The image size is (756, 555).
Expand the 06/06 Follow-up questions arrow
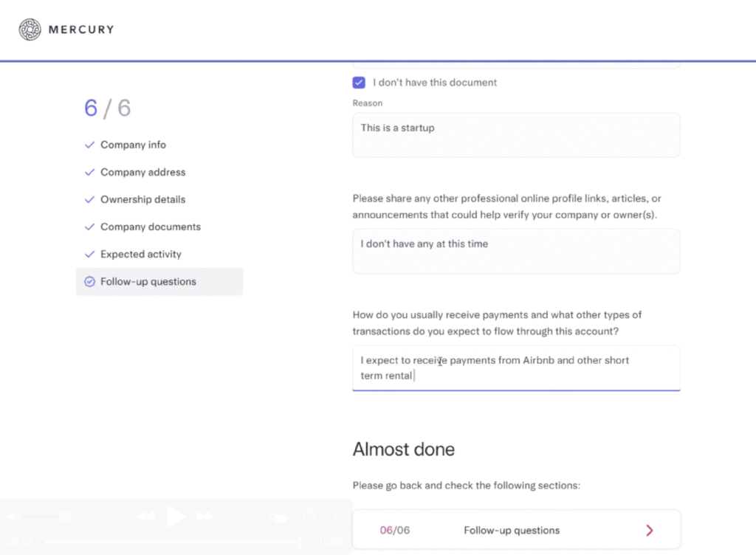tap(650, 530)
